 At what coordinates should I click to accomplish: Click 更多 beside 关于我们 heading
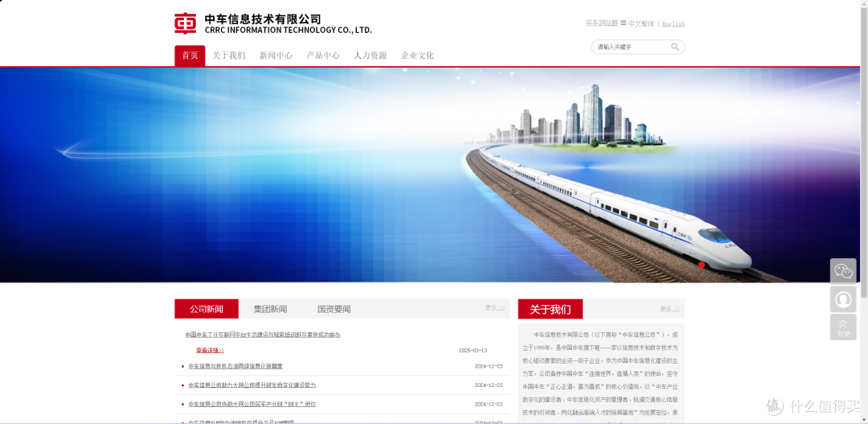click(669, 309)
